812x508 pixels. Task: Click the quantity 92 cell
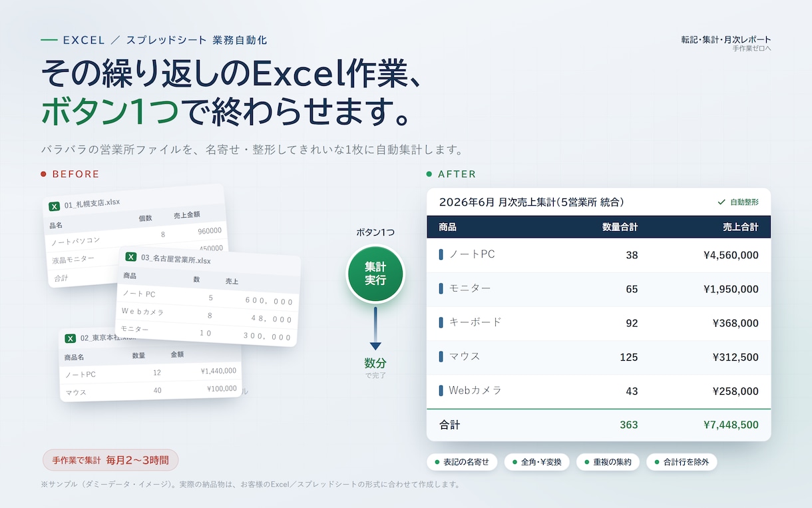(x=632, y=323)
